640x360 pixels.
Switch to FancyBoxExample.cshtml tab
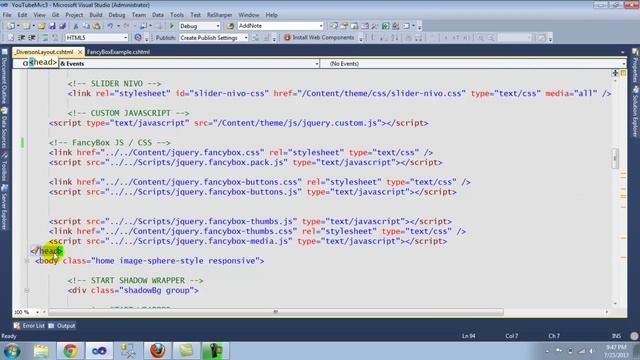coord(118,52)
